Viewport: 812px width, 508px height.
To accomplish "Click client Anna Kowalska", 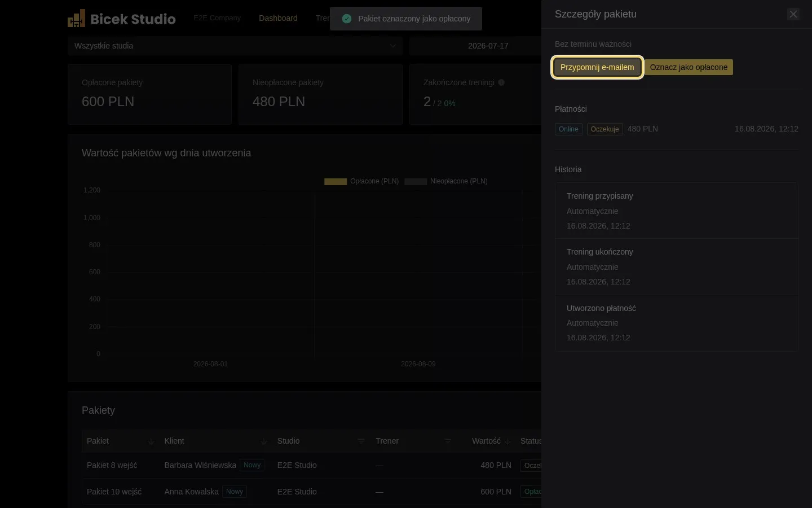I will (192, 492).
